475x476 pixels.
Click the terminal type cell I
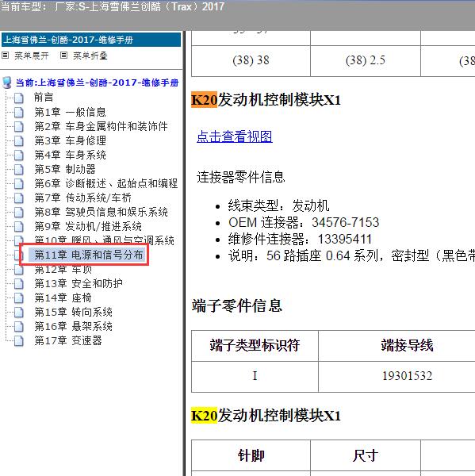[x=255, y=376]
